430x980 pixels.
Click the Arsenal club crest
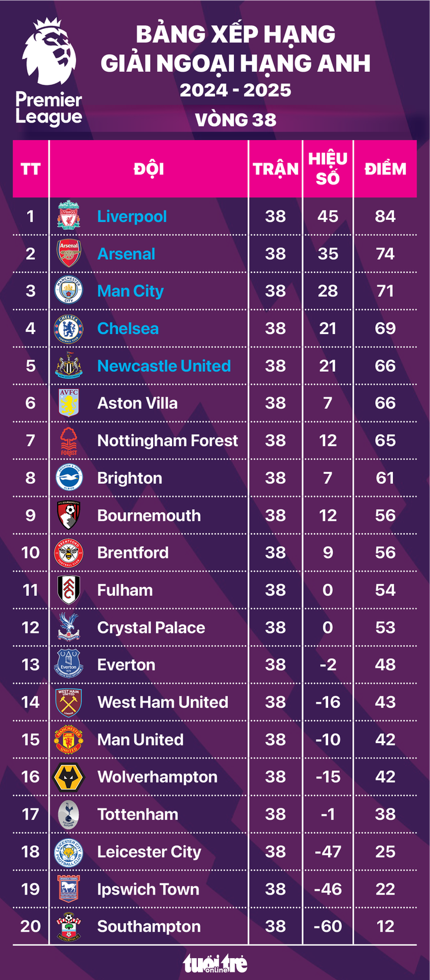(68, 253)
